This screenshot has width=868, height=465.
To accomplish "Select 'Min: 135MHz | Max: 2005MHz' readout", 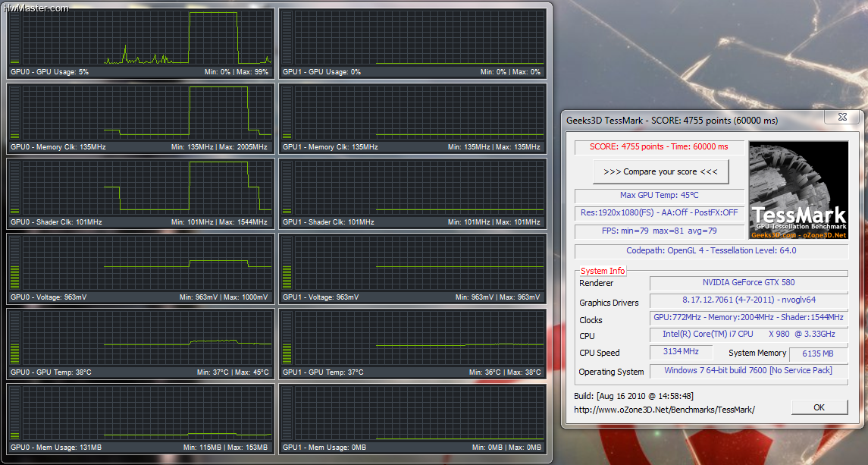I will point(219,147).
